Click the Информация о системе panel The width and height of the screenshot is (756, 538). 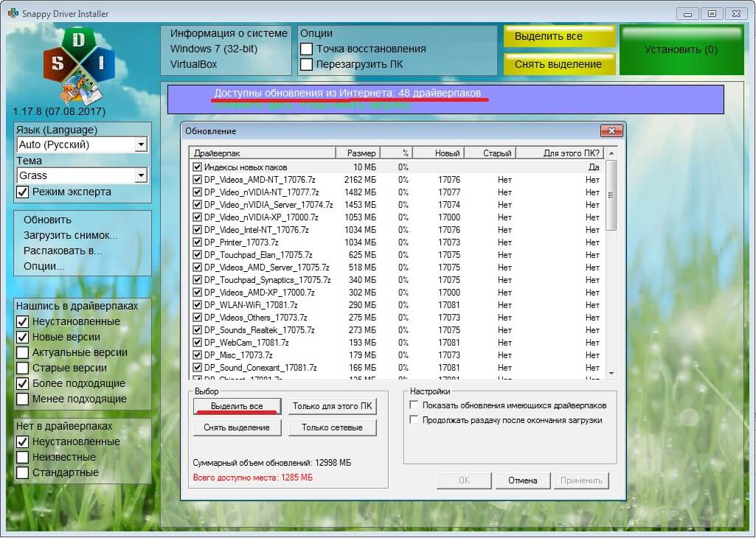(x=226, y=50)
